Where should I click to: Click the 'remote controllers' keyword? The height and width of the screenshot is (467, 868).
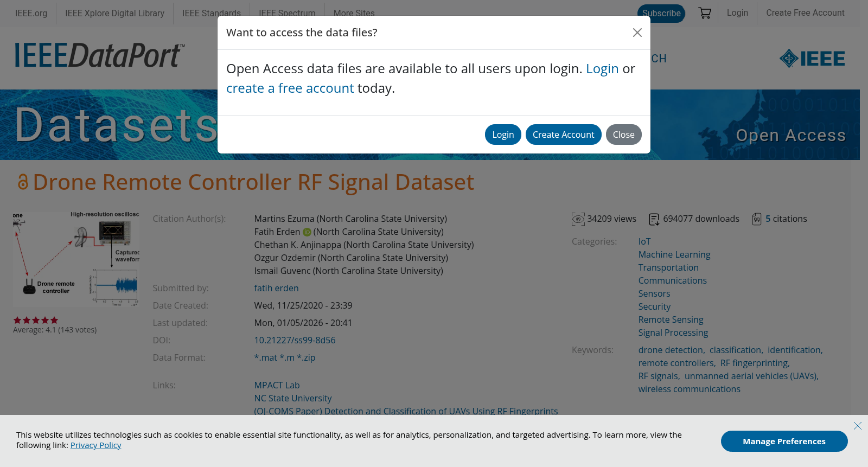click(x=676, y=363)
